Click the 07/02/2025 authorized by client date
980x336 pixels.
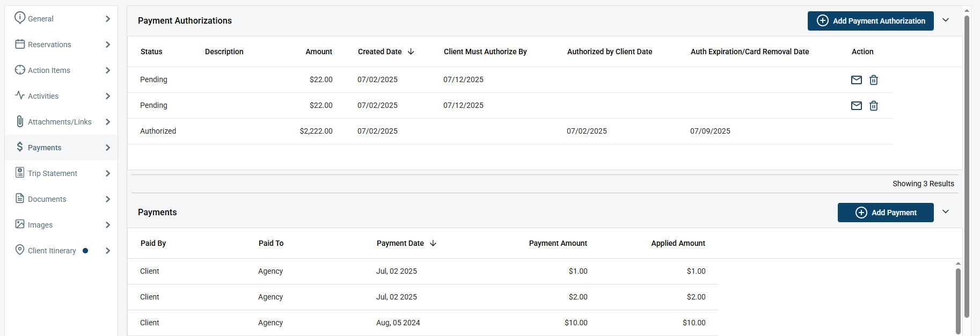pyautogui.click(x=587, y=131)
